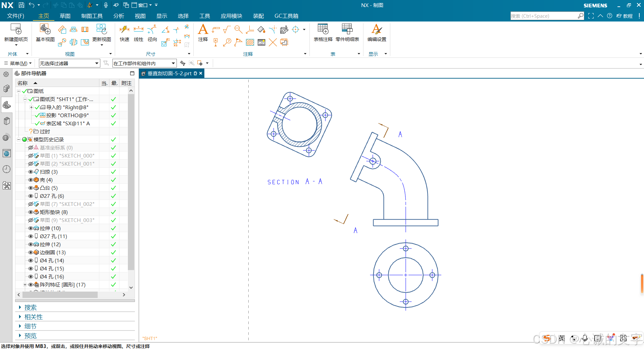Click the image insert icon in annotation group
Viewport: 644px width, 350px height.
point(261,42)
